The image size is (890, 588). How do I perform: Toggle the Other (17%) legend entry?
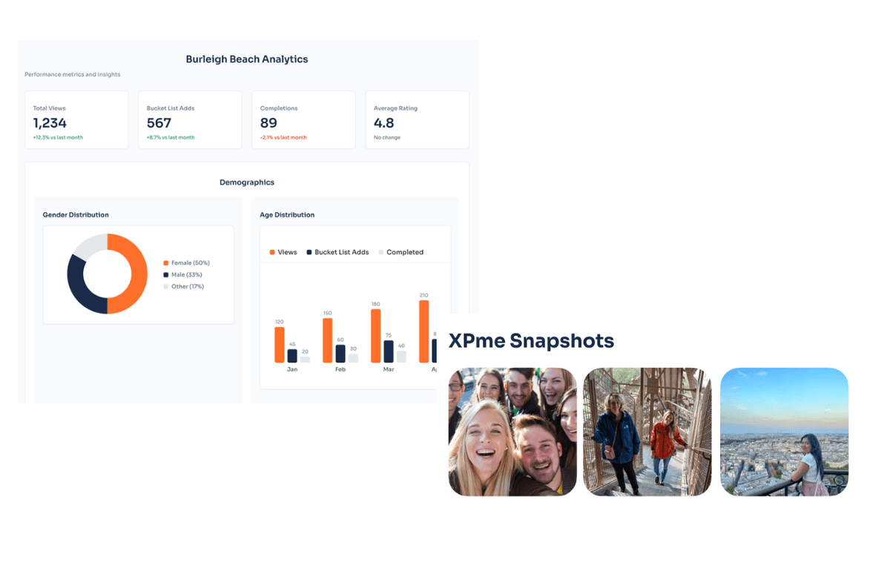(x=187, y=287)
